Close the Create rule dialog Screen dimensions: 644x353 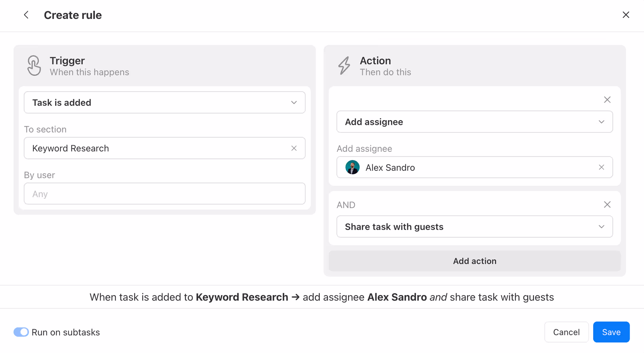(626, 15)
